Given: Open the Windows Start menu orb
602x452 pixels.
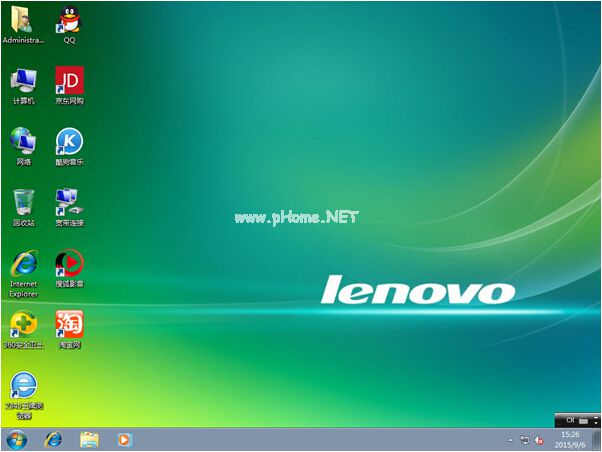Looking at the screenshot, I should pos(17,440).
